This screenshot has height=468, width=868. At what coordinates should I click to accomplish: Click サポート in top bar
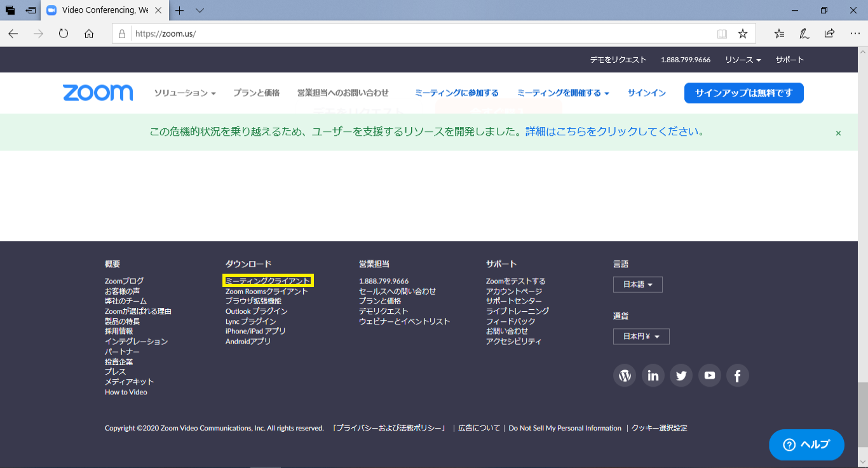[x=790, y=60]
